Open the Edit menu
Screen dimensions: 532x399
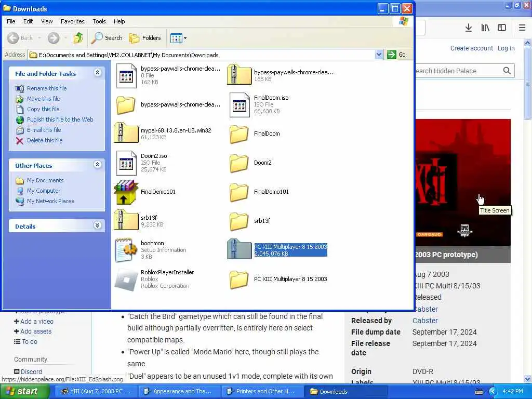tap(28, 21)
